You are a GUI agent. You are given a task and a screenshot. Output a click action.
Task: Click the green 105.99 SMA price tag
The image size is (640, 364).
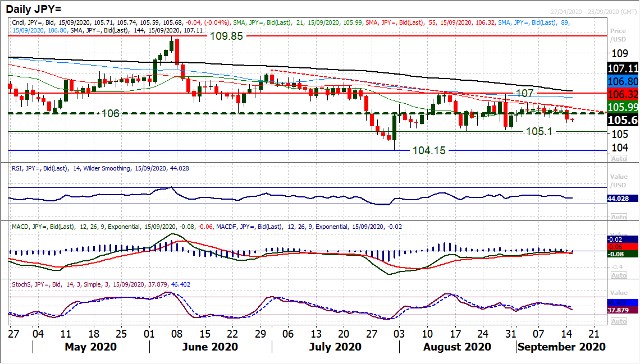click(x=624, y=107)
